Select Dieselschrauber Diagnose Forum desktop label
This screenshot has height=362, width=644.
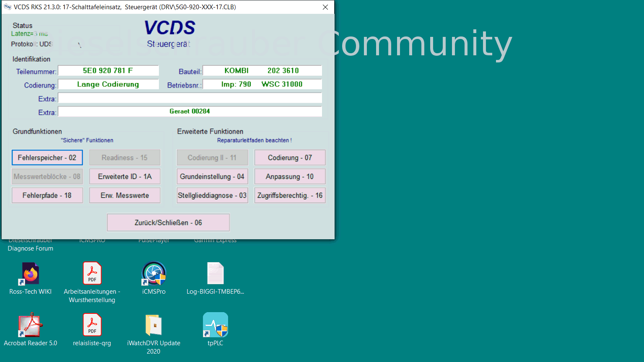31,245
